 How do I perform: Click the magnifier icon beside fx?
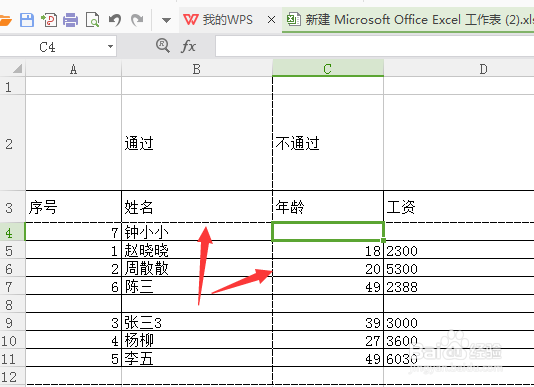(163, 45)
